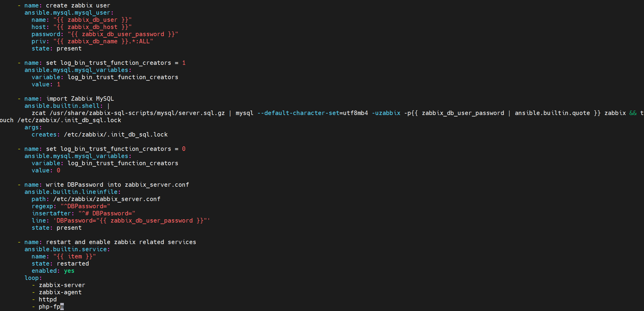The width and height of the screenshot is (644, 311).
Task: Click the green '&&' operator
Action: pyautogui.click(x=633, y=113)
